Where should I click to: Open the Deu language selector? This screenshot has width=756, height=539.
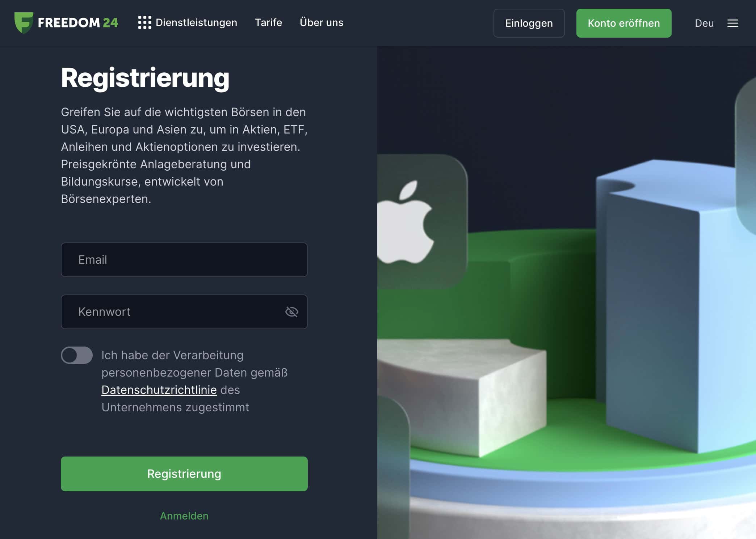[704, 23]
